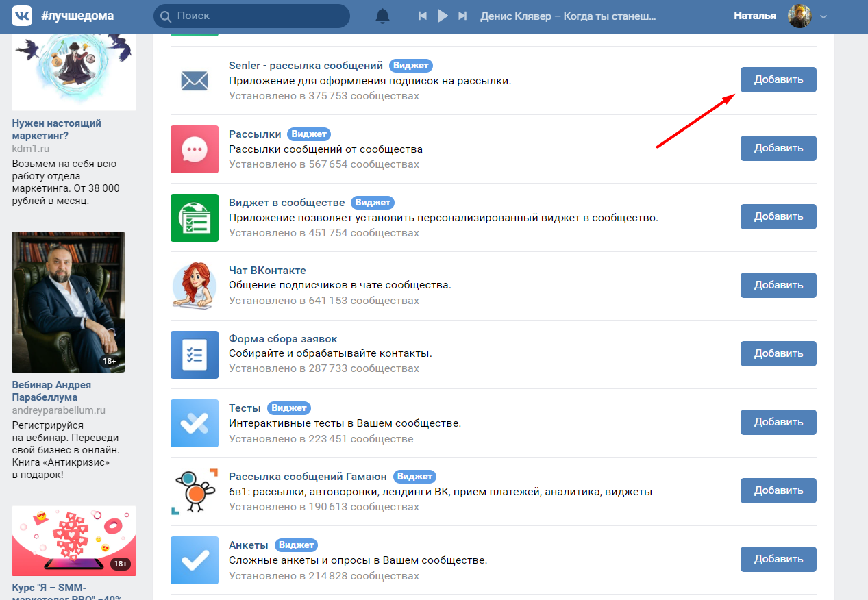Open the Рассылка сообщений Гамаюн title
Image resolution: width=868 pixels, height=600 pixels.
click(x=308, y=477)
